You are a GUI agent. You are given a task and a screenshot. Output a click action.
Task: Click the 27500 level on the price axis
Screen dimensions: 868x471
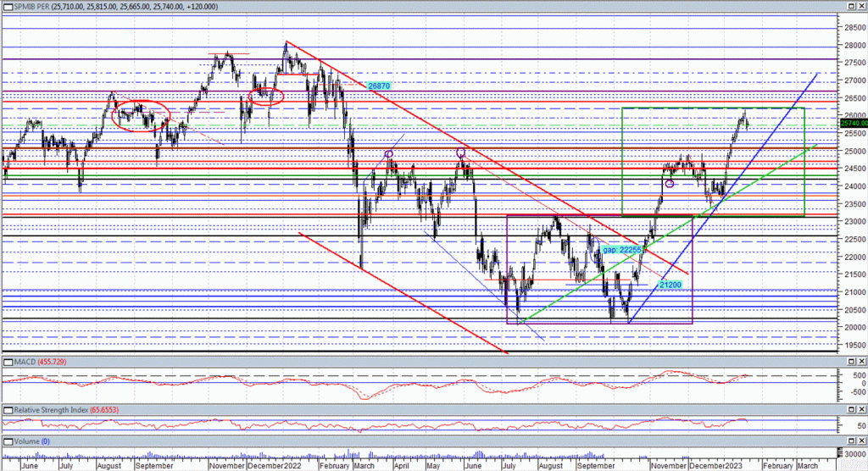point(855,63)
